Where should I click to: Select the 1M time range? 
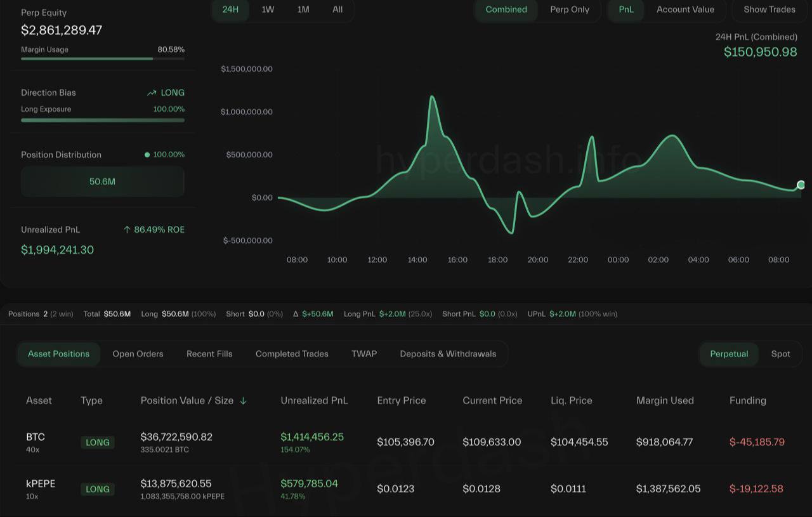303,10
